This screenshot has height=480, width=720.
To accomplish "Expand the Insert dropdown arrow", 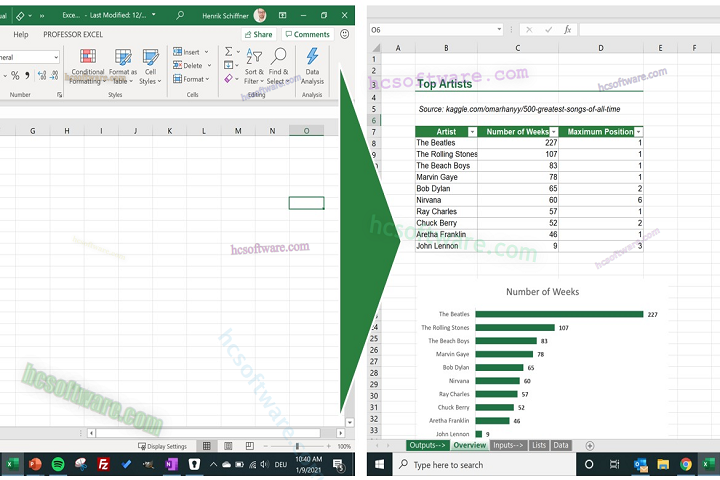I will pos(206,52).
